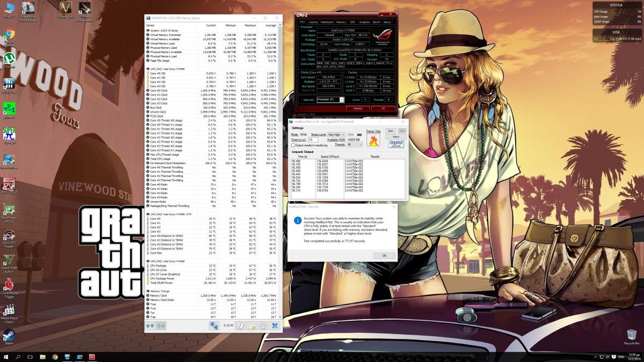Open the This PC desktop icon
644x362 pixels.
tap(9, 10)
